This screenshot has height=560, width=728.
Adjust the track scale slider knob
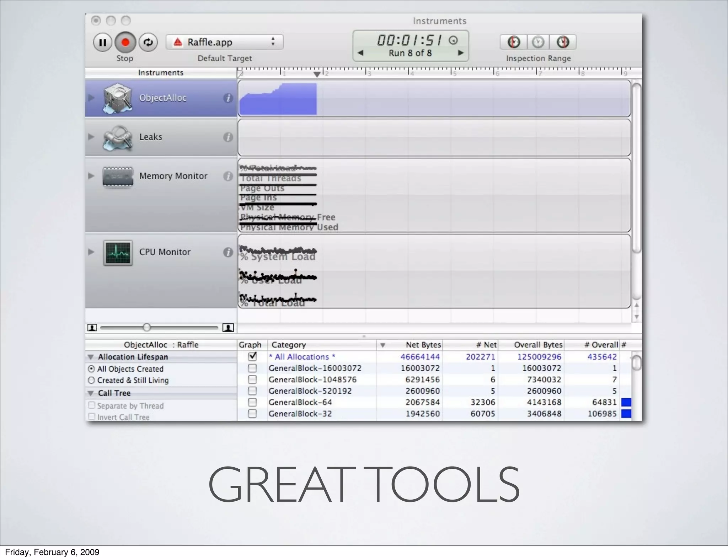pyautogui.click(x=147, y=327)
